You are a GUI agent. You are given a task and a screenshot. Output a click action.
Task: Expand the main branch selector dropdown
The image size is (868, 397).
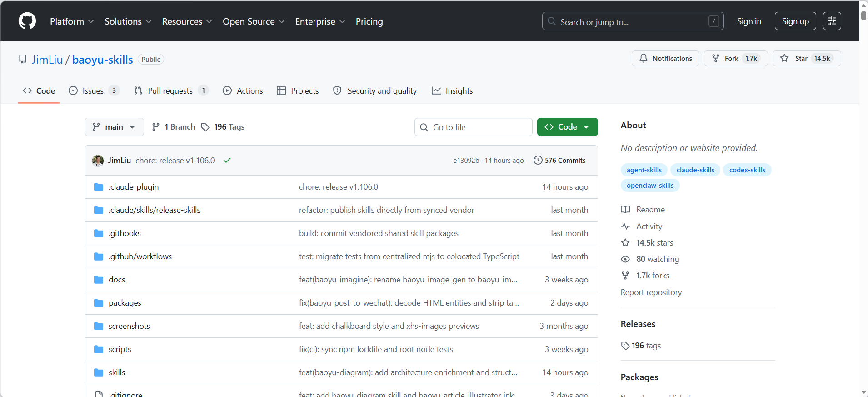114,127
